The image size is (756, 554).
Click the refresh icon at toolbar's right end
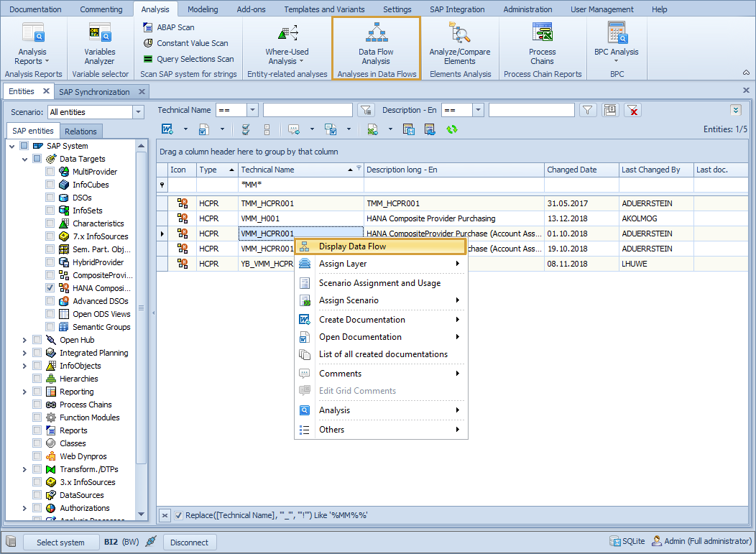pyautogui.click(x=450, y=130)
